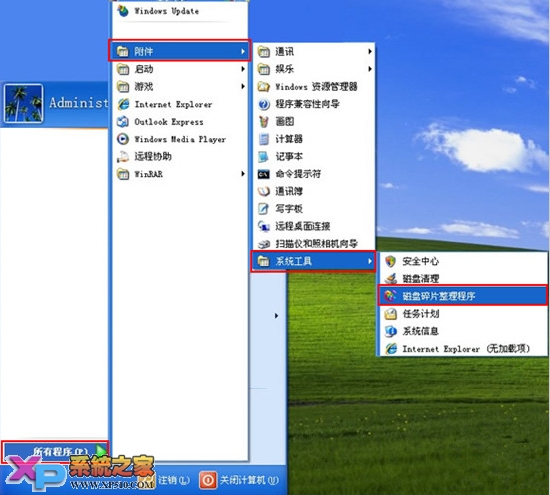Open 命令提示符 command prompt
The height and width of the screenshot is (495, 550).
click(314, 174)
